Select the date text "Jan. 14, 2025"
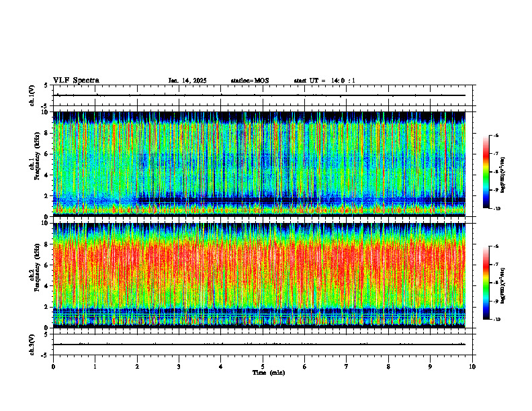532x411 pixels. coord(187,81)
